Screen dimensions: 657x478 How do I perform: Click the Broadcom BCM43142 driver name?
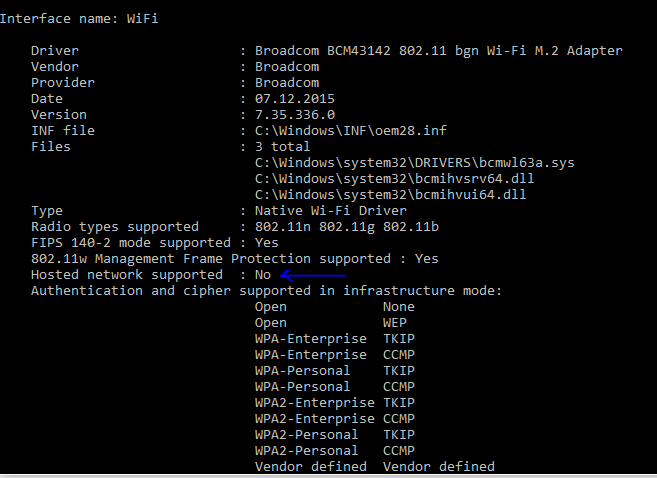point(439,51)
